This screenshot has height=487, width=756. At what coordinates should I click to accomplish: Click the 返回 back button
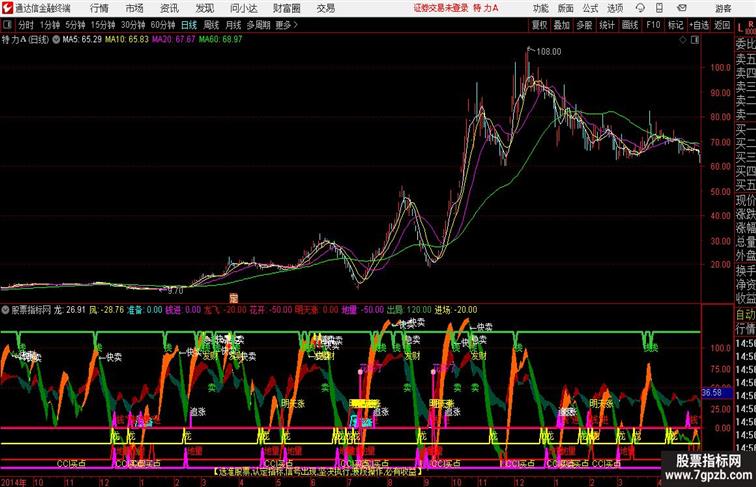(x=722, y=25)
